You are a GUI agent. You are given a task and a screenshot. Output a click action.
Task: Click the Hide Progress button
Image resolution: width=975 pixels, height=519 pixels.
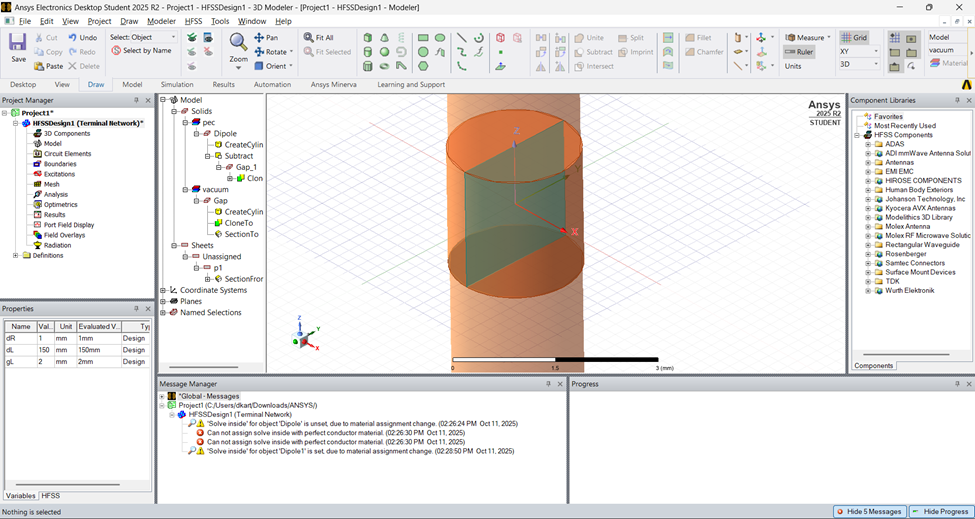[940, 511]
